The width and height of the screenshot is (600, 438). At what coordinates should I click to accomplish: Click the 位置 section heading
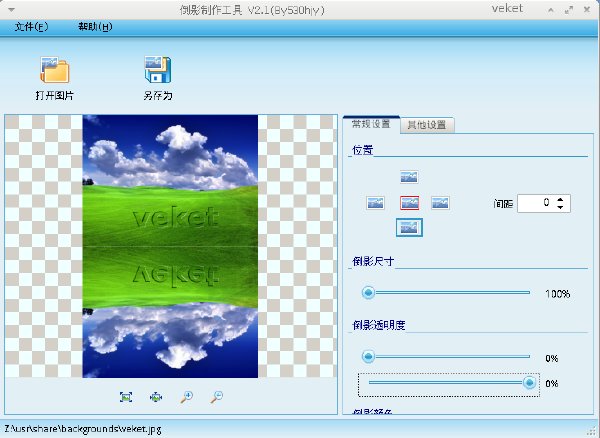362,150
